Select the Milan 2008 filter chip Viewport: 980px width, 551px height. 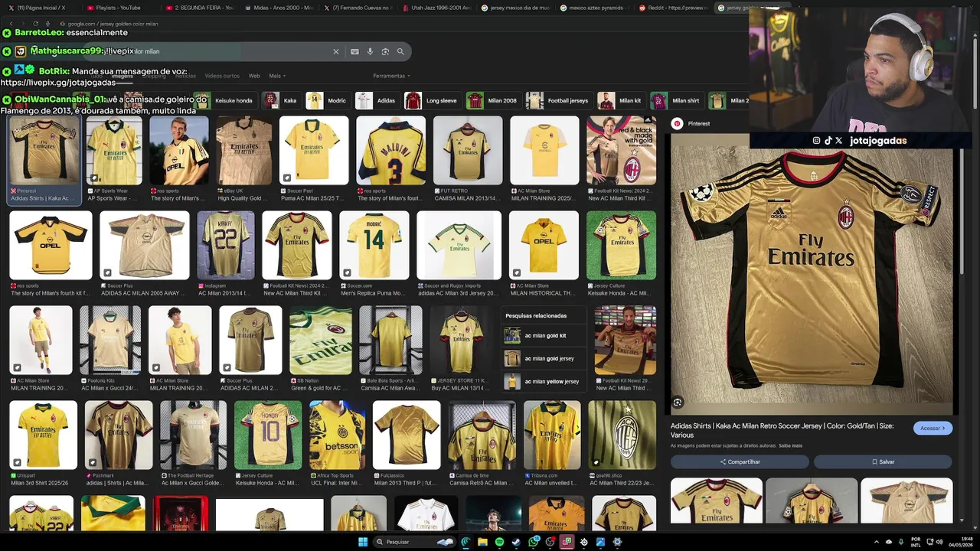(493, 100)
